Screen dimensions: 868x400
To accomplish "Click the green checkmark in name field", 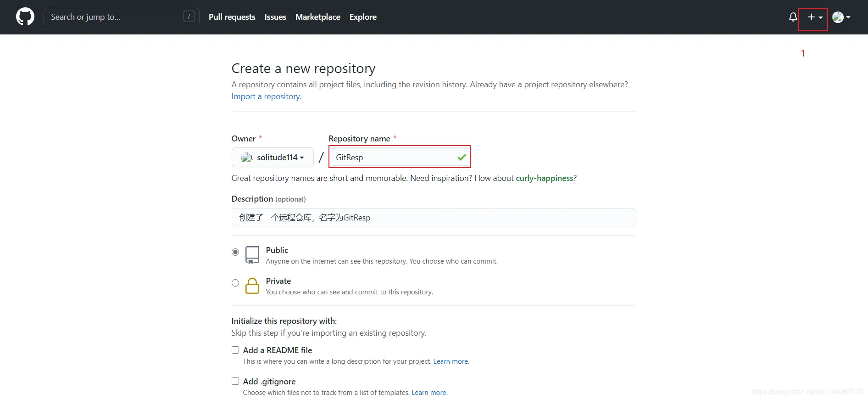I will 462,158.
